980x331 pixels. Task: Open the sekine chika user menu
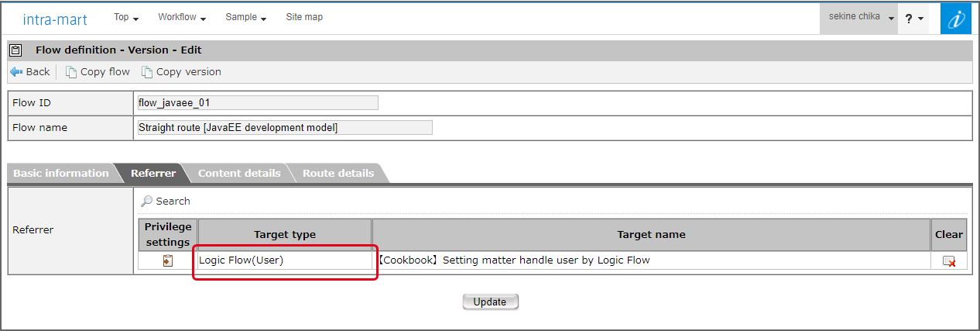[858, 17]
